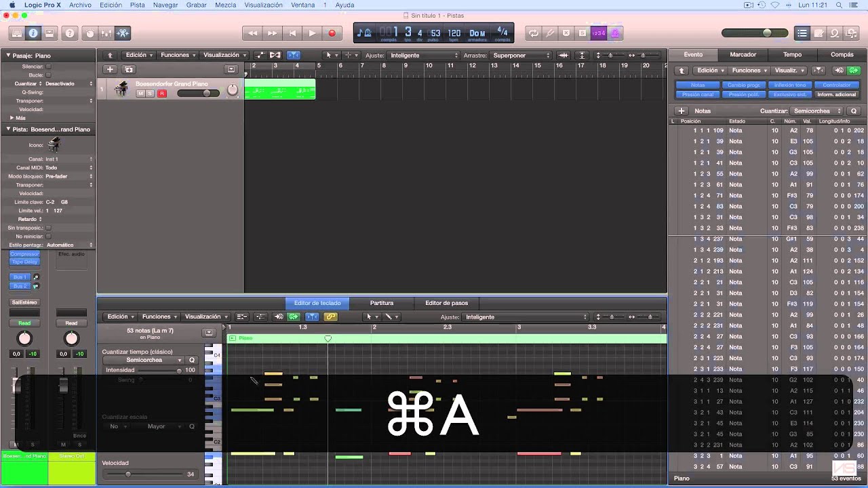Record-enable the Boesendorfer Grand Piano track
This screenshot has width=868, height=488.
click(x=161, y=93)
